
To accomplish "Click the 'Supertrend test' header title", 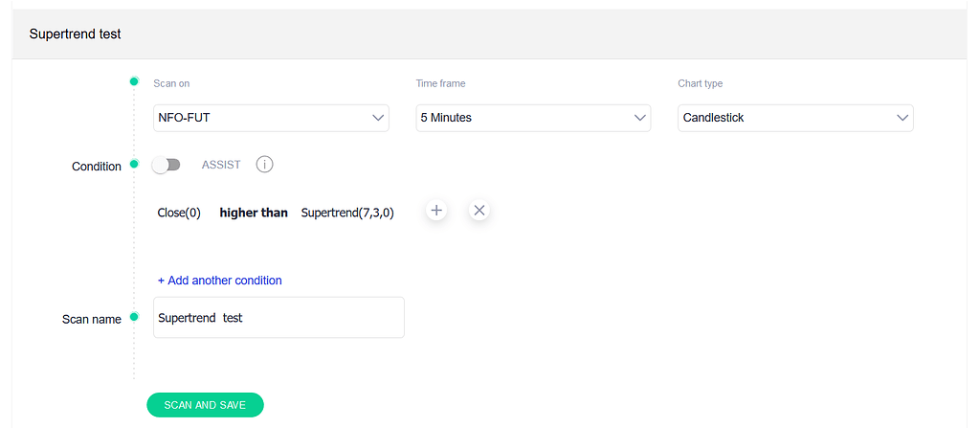I will pos(75,34).
